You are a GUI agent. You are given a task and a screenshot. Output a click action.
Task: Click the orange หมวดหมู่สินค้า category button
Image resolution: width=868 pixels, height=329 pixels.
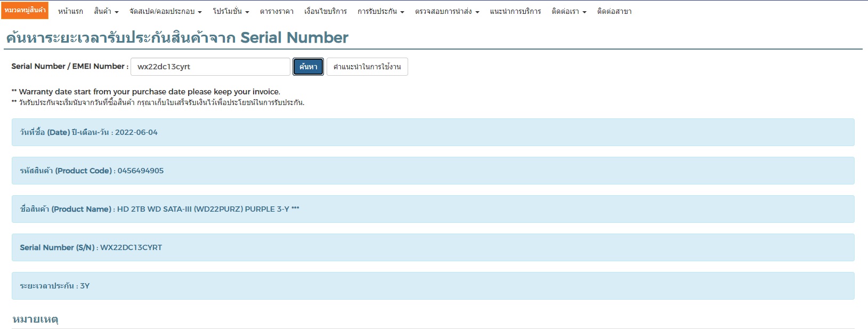click(x=25, y=10)
